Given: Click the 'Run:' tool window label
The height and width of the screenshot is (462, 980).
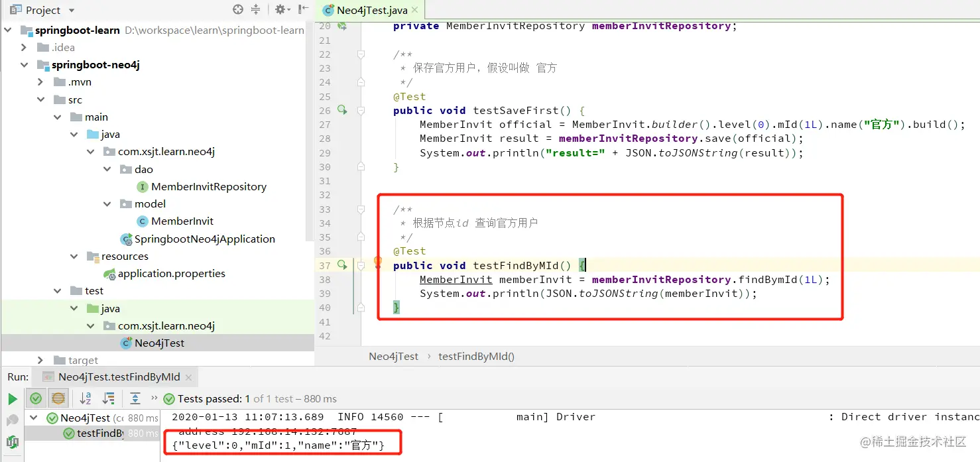Looking at the screenshot, I should coord(18,377).
